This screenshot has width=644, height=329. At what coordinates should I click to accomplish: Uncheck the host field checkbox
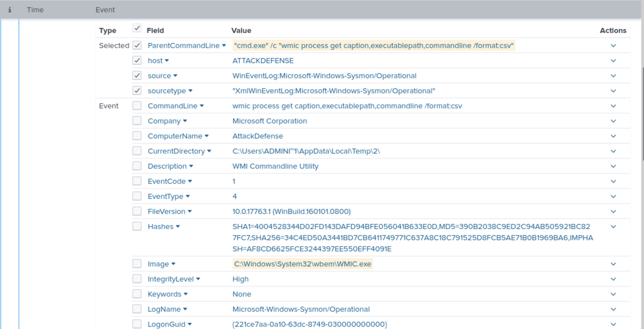tap(137, 60)
